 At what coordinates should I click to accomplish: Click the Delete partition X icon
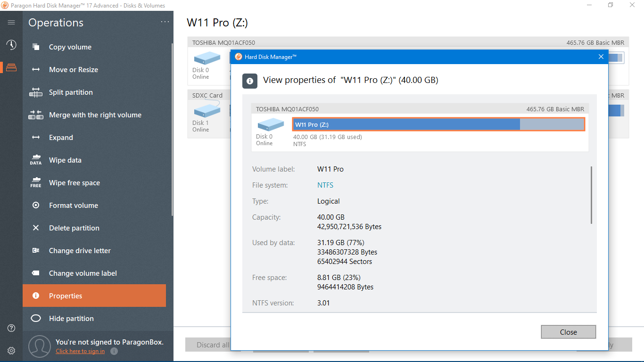point(36,228)
